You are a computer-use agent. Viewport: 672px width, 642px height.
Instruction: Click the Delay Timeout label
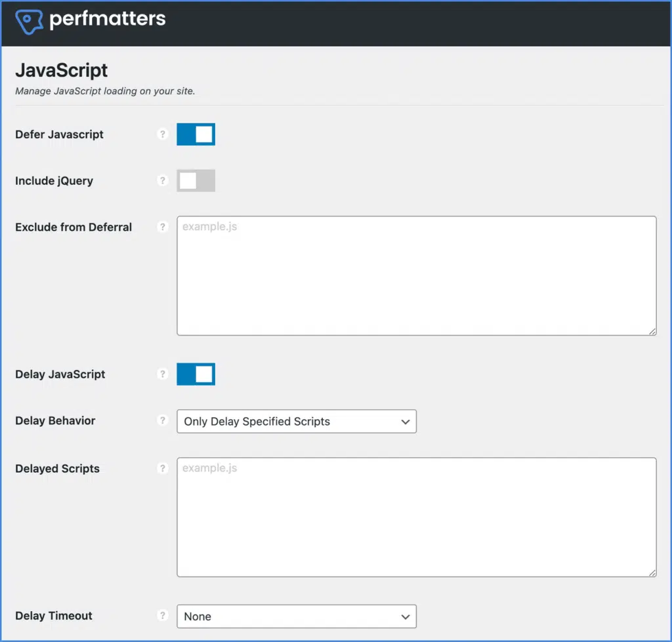coord(54,616)
